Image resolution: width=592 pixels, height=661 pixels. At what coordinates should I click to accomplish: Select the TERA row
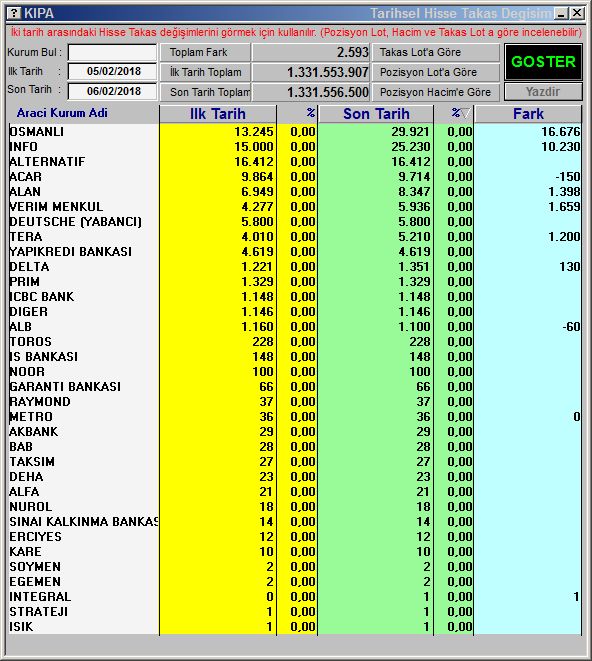pos(295,236)
